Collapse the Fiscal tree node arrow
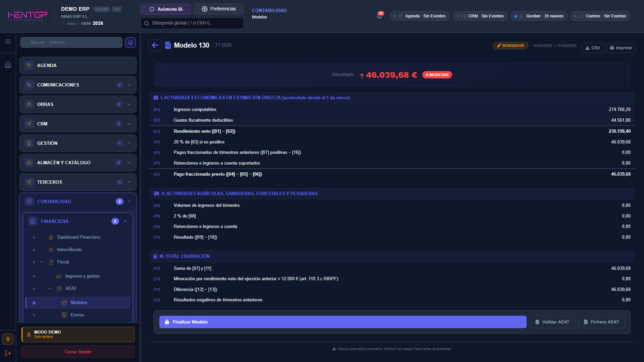The image size is (644, 362). (42, 262)
